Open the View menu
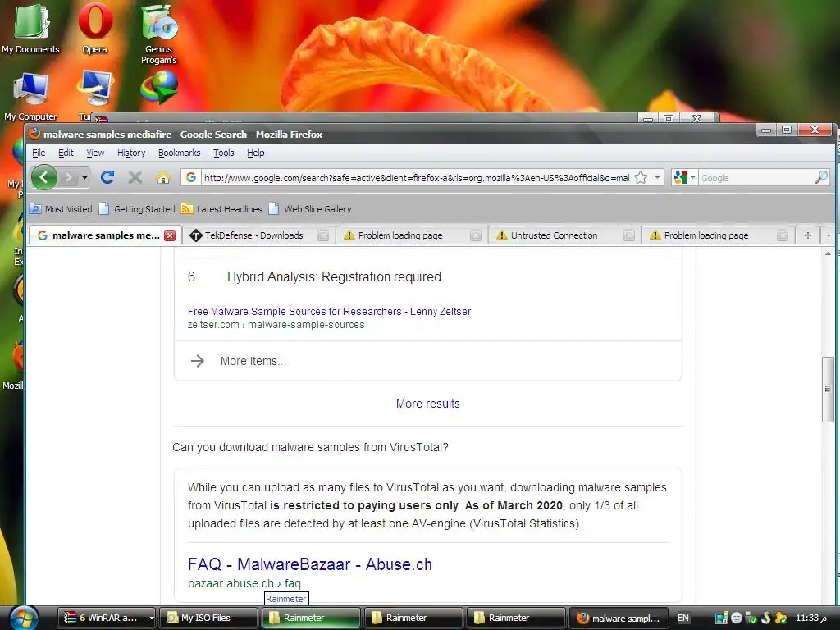This screenshot has width=840, height=630. pos(95,153)
